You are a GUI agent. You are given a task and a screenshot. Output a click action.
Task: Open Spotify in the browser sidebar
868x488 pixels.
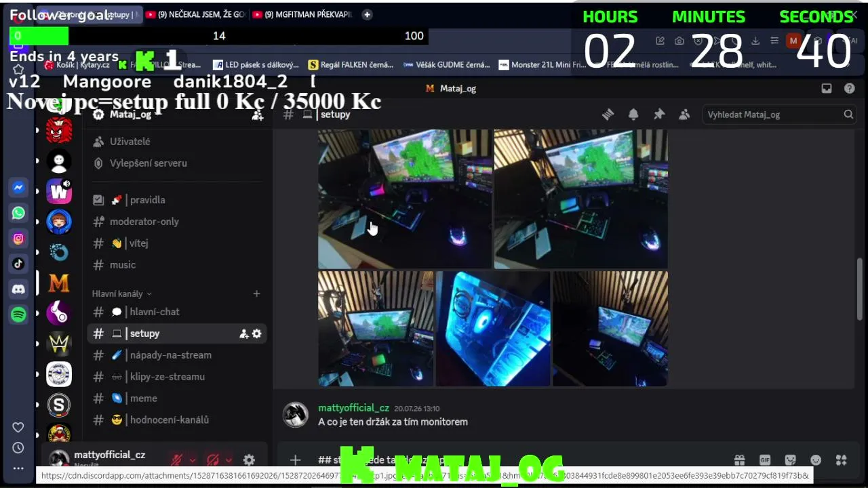tap(18, 314)
